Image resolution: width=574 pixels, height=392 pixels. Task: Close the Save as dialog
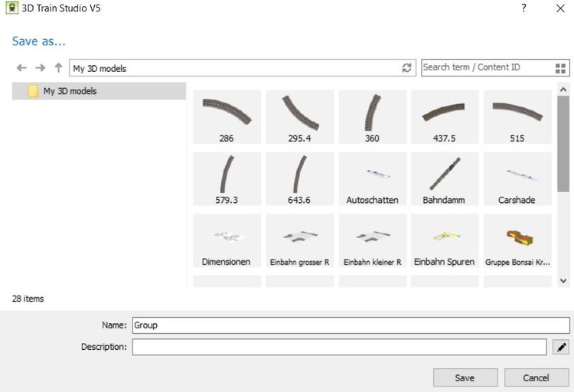tap(560, 8)
